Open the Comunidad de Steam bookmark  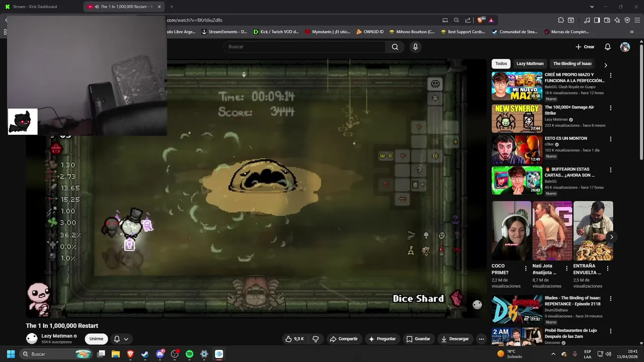point(515,32)
